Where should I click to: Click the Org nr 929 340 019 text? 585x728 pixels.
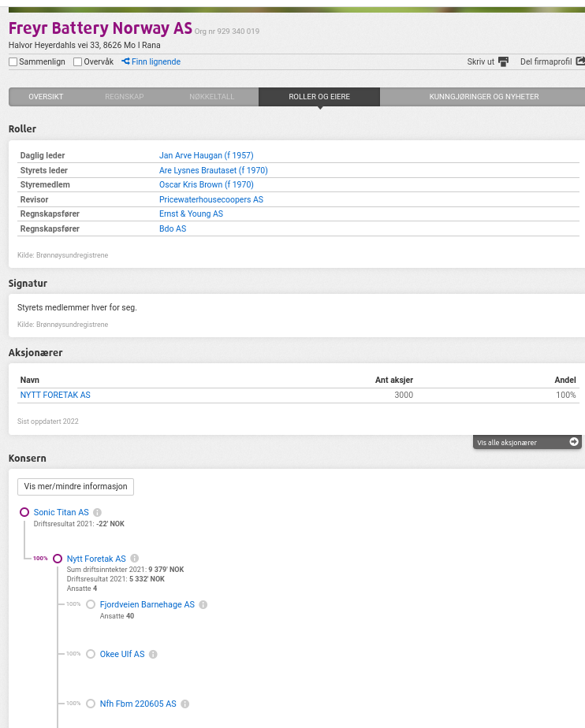[227, 31]
